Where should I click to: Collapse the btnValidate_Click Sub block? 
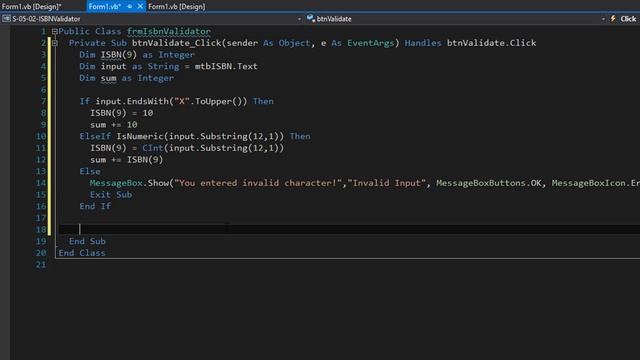tap(55, 43)
